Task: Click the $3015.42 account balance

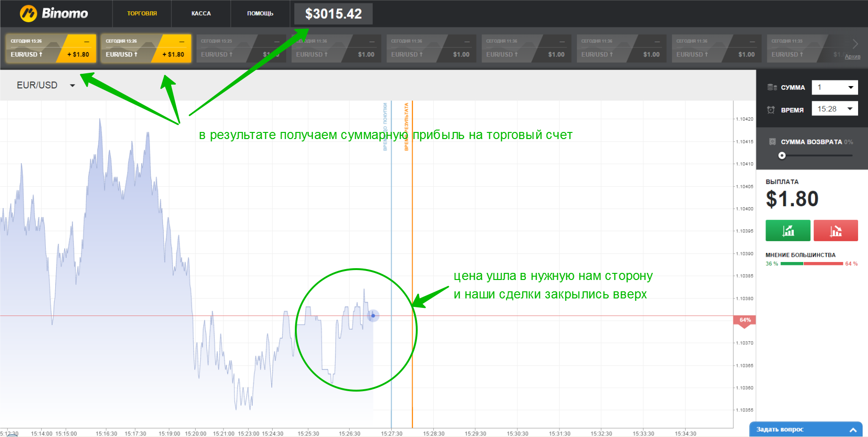Action: (x=333, y=14)
